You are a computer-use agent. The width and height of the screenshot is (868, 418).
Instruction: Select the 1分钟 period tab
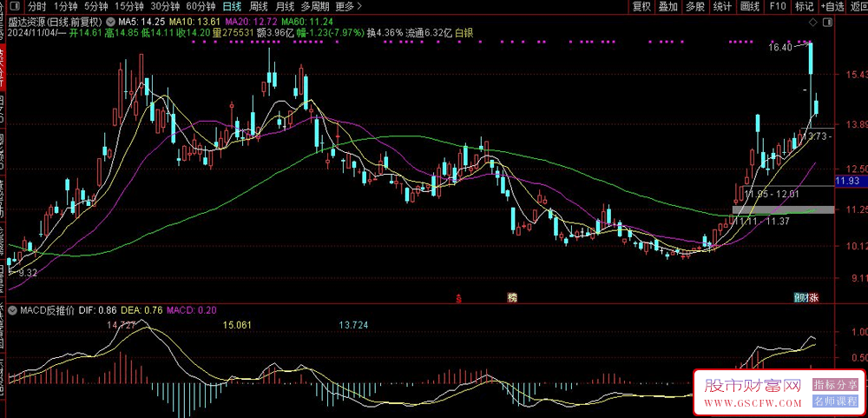65,7
